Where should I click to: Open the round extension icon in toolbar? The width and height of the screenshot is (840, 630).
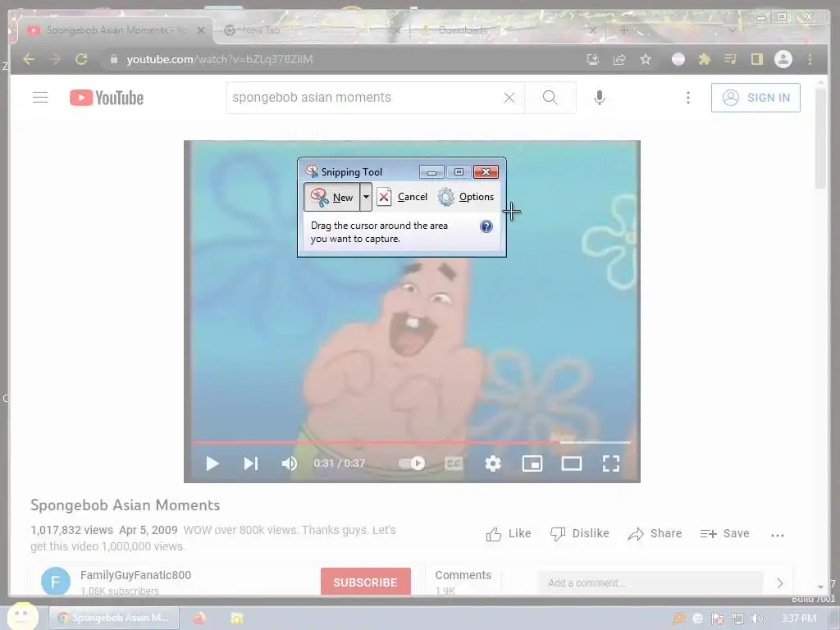pos(678,59)
